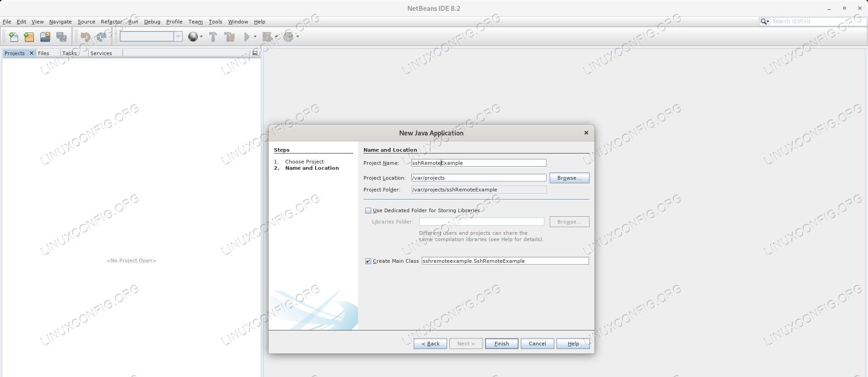Image resolution: width=868 pixels, height=377 pixels.
Task: Click the Open Project toolbar icon
Action: coord(45,37)
